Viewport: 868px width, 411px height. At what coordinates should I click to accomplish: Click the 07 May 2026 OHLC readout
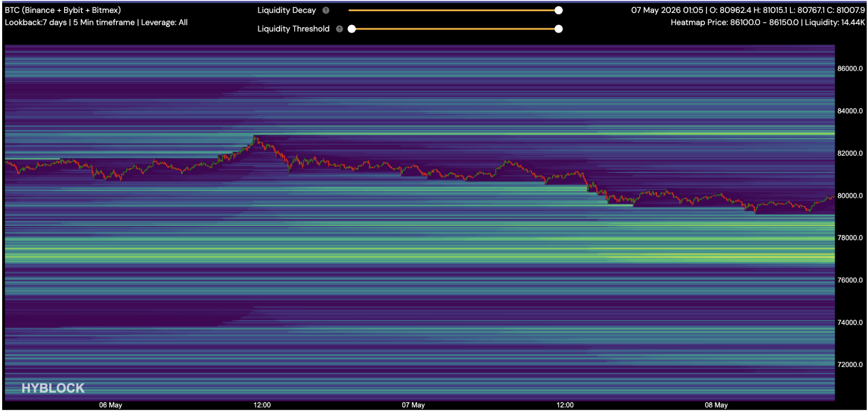748,10
